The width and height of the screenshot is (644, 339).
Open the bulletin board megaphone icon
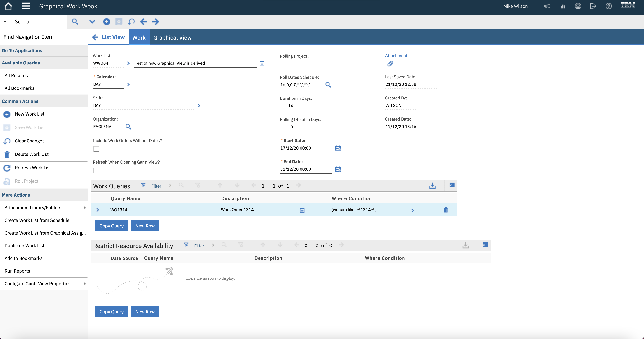pos(547,6)
